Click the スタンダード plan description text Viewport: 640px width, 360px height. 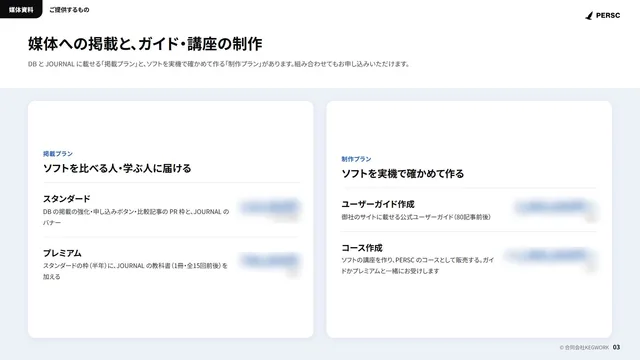pyautogui.click(x=136, y=217)
